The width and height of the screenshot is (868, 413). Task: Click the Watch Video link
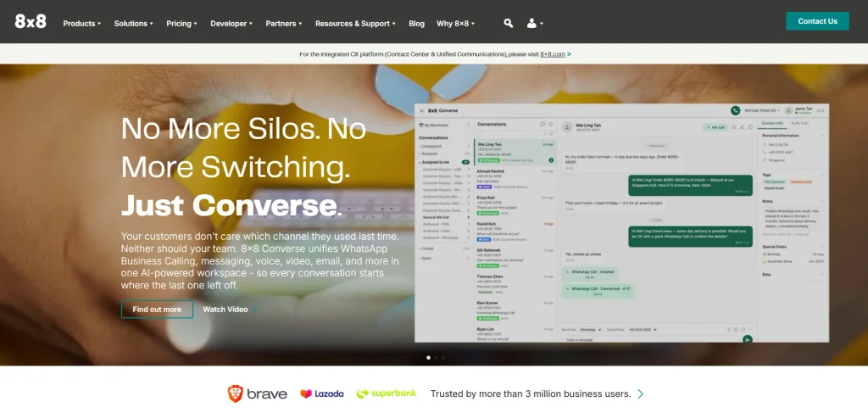[x=230, y=310]
